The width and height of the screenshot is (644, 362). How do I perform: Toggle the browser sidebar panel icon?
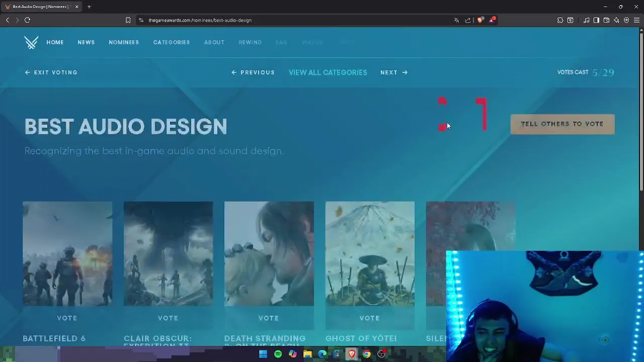tap(596, 20)
